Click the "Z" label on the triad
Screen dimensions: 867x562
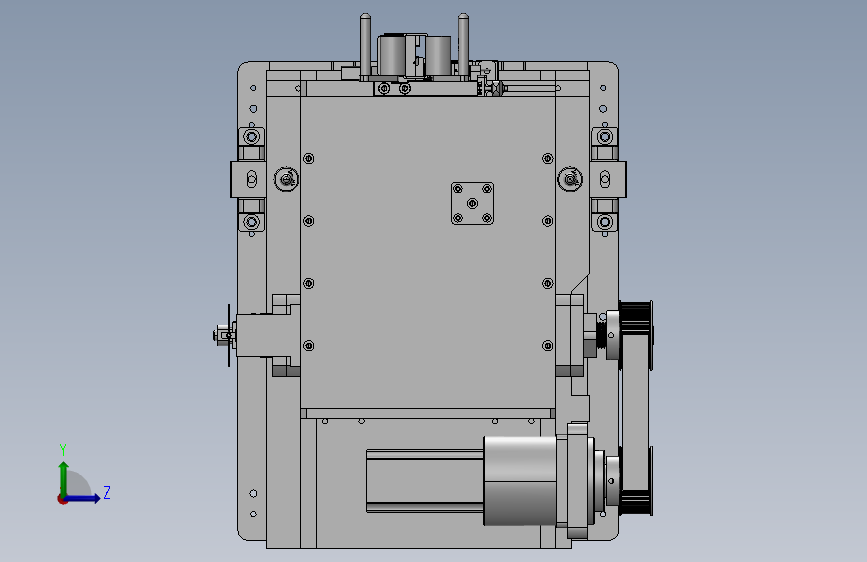(x=107, y=492)
